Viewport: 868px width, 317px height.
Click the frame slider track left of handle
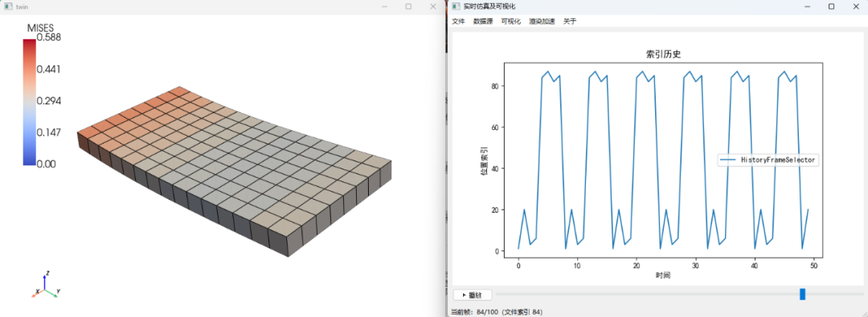click(647, 295)
